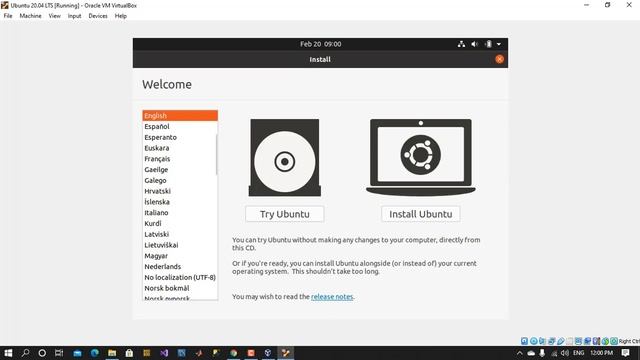Open Windows notification center

[626, 353]
